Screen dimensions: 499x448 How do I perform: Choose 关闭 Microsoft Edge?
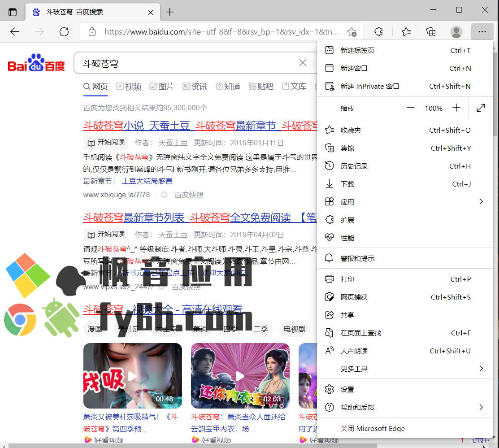(x=405, y=429)
